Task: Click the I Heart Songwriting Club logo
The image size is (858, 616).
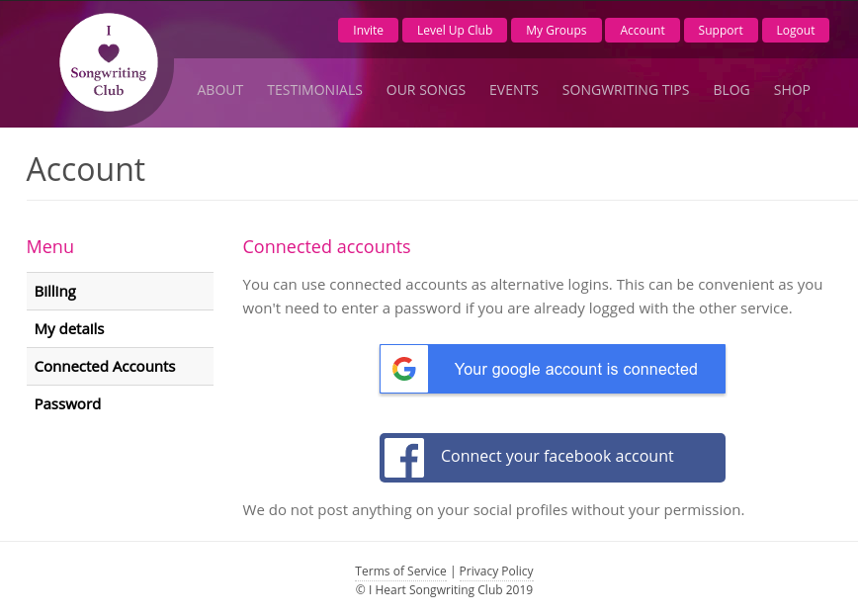Action: [109, 63]
